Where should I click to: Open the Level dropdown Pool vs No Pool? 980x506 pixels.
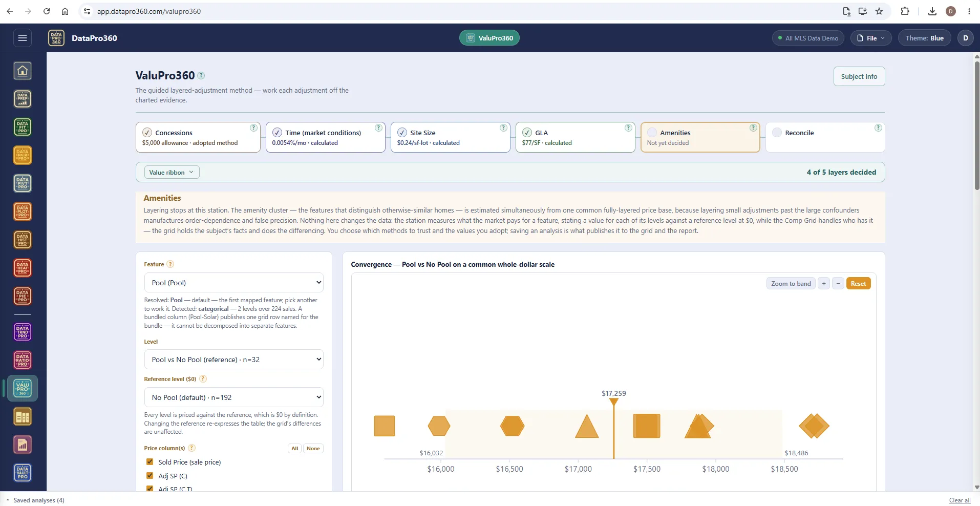(234, 360)
